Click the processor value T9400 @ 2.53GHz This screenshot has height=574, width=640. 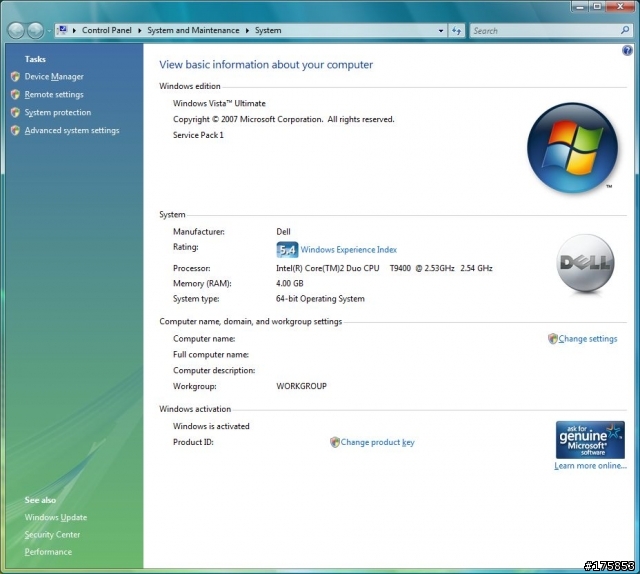(x=422, y=268)
